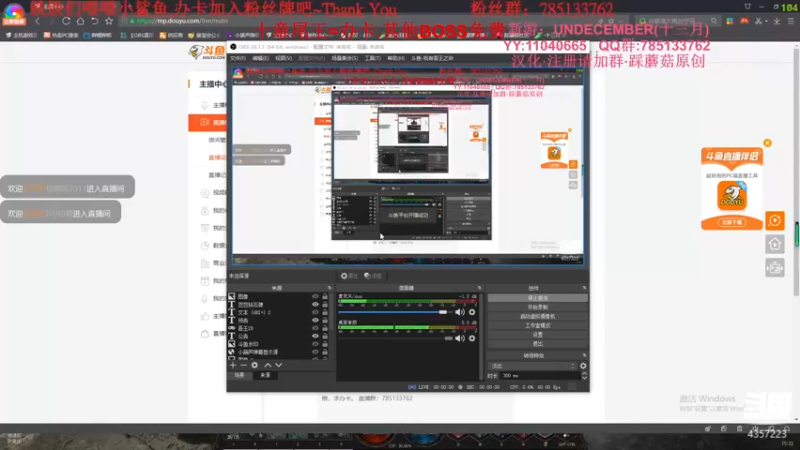
Task: Toggle the lock on the 斗鱼水印 source
Action: click(325, 344)
